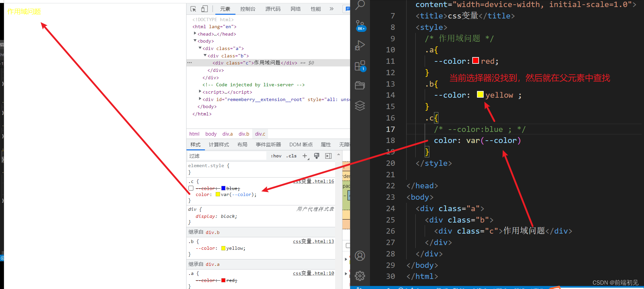Select the html lang="en" DOM row
This screenshot has height=289, width=644.
click(x=214, y=27)
